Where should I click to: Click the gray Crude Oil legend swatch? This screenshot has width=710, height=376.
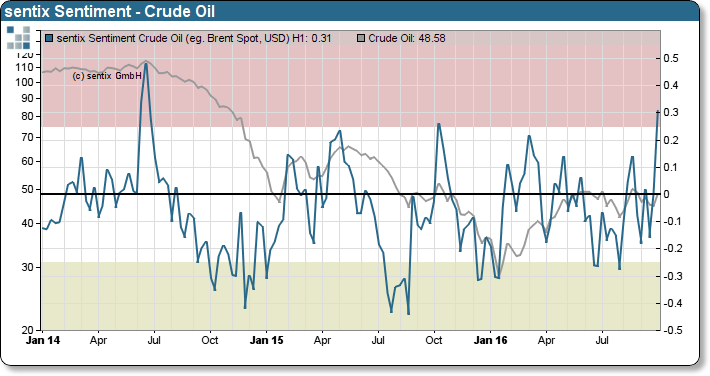click(x=361, y=39)
